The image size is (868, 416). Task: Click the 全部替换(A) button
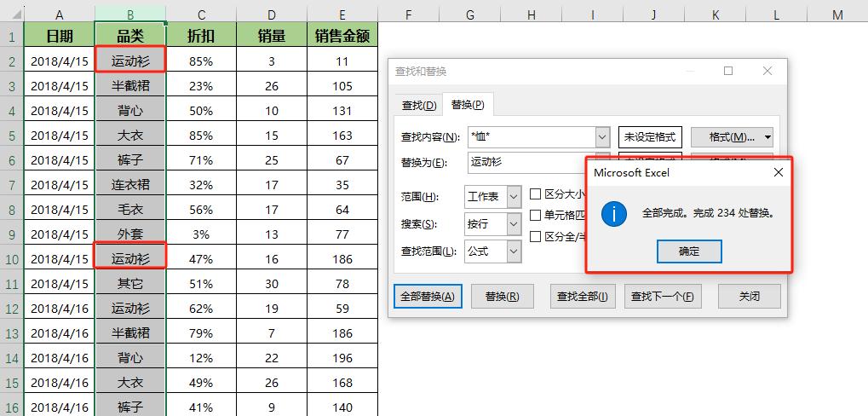[428, 297]
